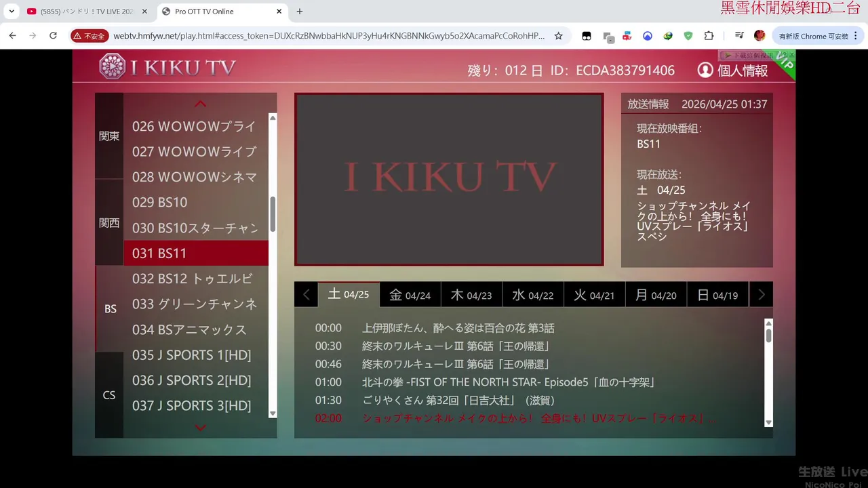868x488 pixels.
Task: Select the CS channel category
Action: click(109, 395)
